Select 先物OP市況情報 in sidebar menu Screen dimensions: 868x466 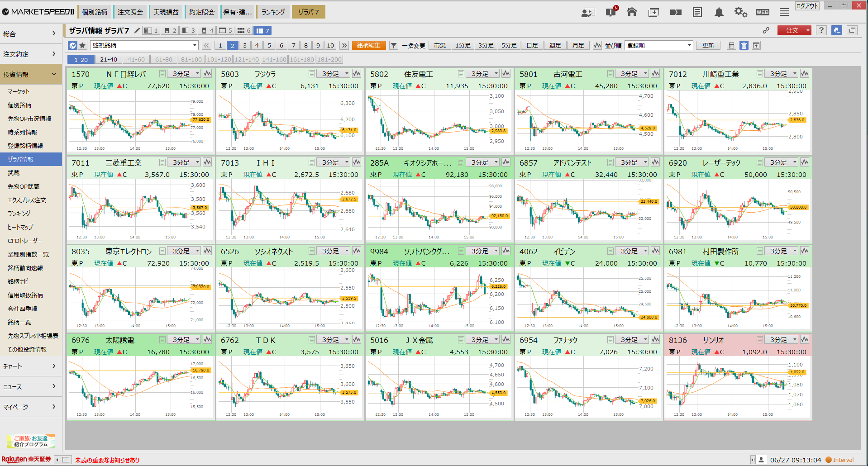(x=29, y=119)
